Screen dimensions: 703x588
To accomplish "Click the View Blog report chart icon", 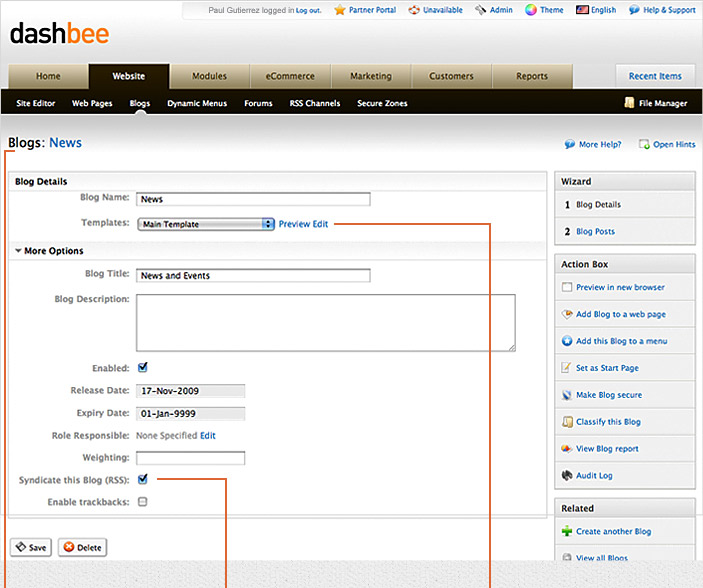I will point(567,449).
